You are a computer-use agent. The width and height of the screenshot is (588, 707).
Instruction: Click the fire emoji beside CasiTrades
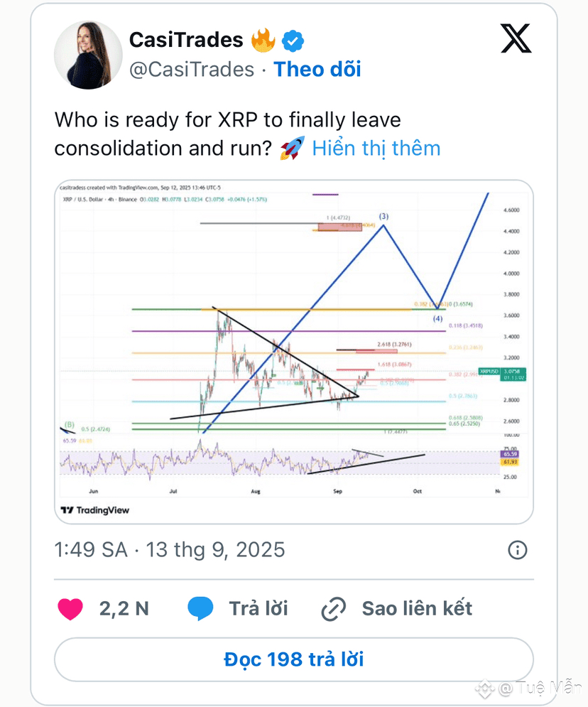263,40
